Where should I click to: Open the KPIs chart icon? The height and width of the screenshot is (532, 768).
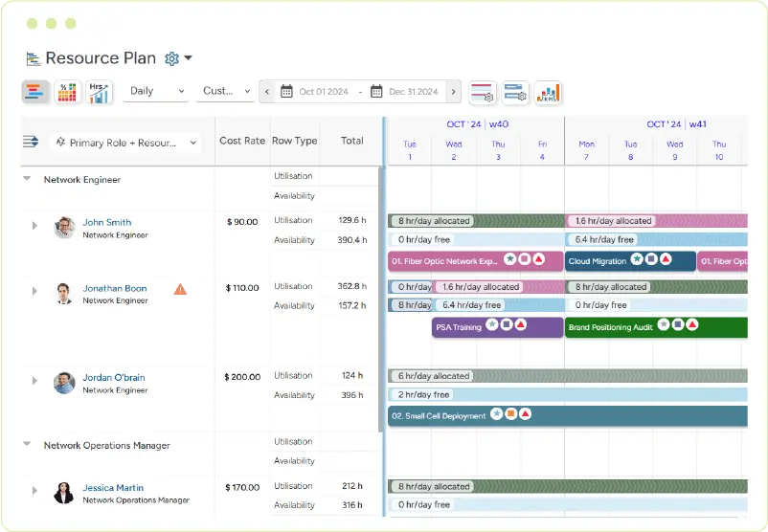point(548,92)
